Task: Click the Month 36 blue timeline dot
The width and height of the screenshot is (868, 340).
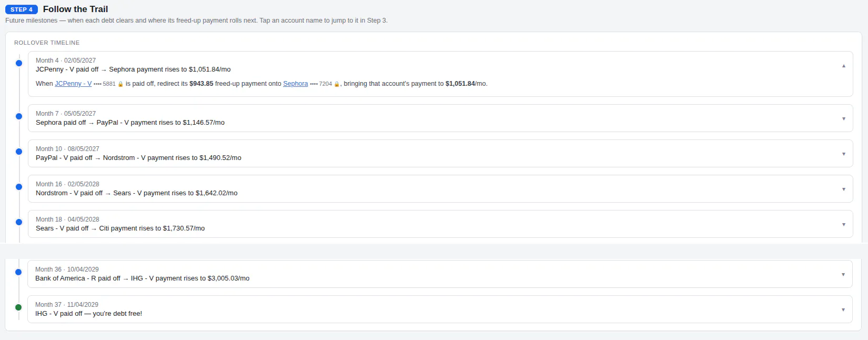Action: (x=18, y=272)
